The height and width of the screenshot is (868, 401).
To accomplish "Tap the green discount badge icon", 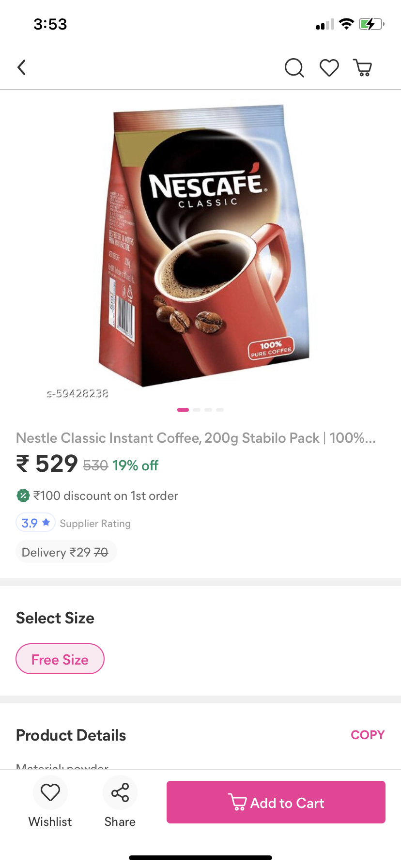I will 23,496.
